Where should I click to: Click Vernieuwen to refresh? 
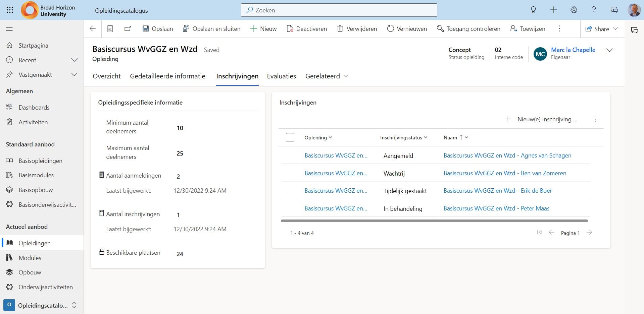pyautogui.click(x=407, y=29)
